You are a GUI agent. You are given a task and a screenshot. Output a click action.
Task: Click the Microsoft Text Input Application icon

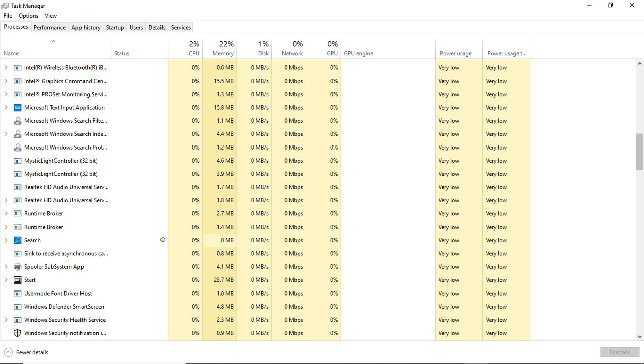[18, 108]
